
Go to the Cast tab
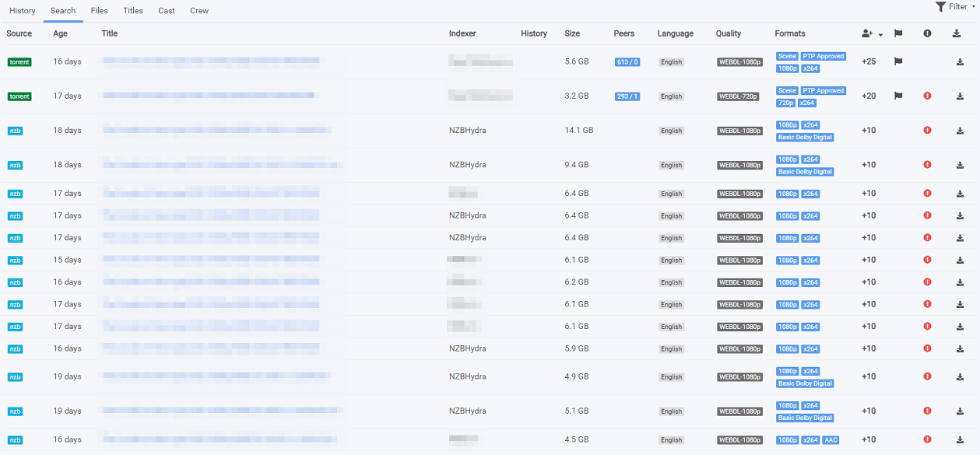pyautogui.click(x=167, y=11)
